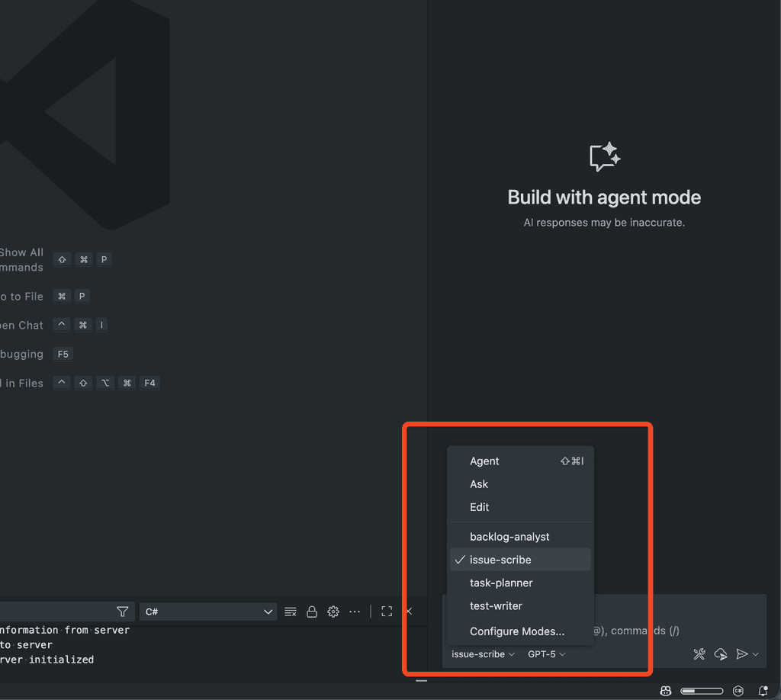Open the C# output channel dropdown
781x700 pixels.
point(208,611)
